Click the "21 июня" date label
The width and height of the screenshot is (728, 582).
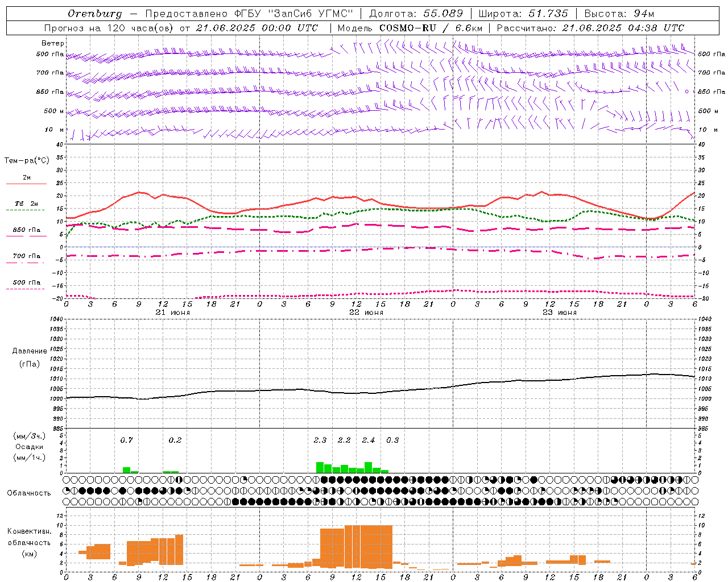173,313
